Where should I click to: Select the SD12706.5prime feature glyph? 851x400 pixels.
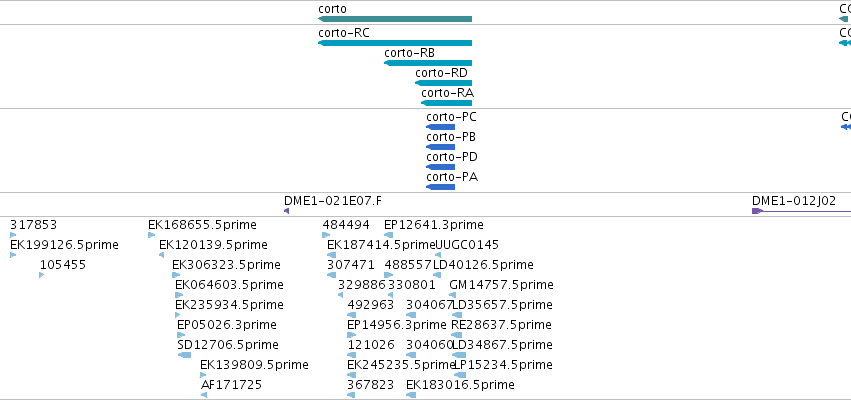(x=184, y=355)
